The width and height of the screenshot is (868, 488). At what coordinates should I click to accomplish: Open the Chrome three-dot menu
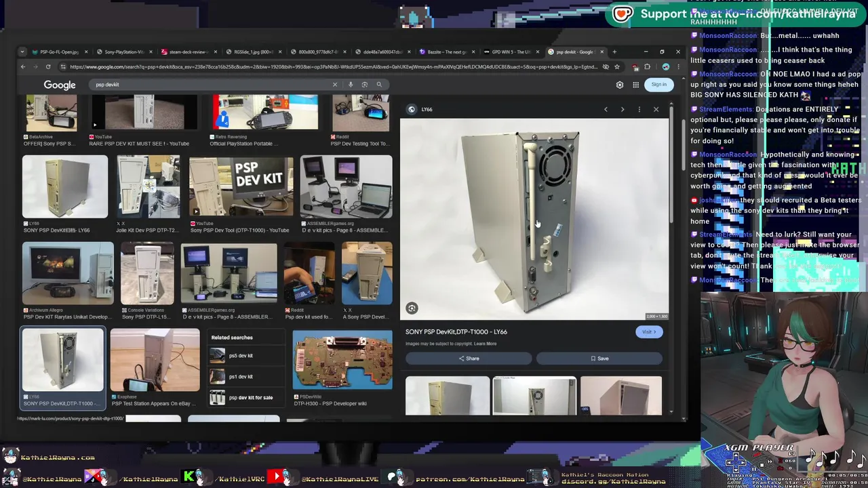tap(677, 66)
